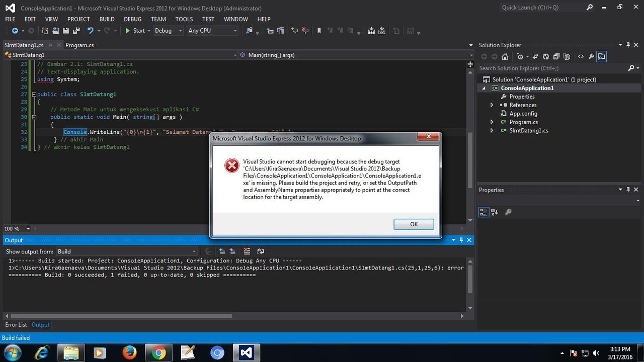Image resolution: width=644 pixels, height=362 pixels.
Task: Click the Windows Start orb
Action: (12, 353)
